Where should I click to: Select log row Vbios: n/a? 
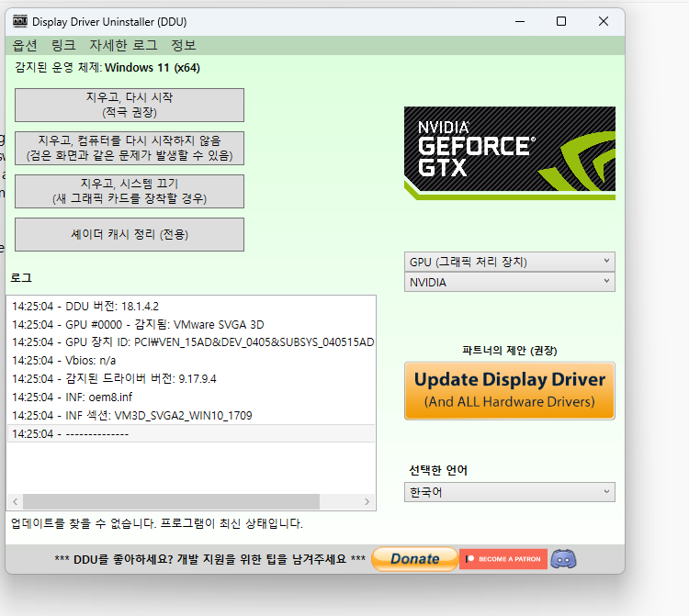point(191,361)
